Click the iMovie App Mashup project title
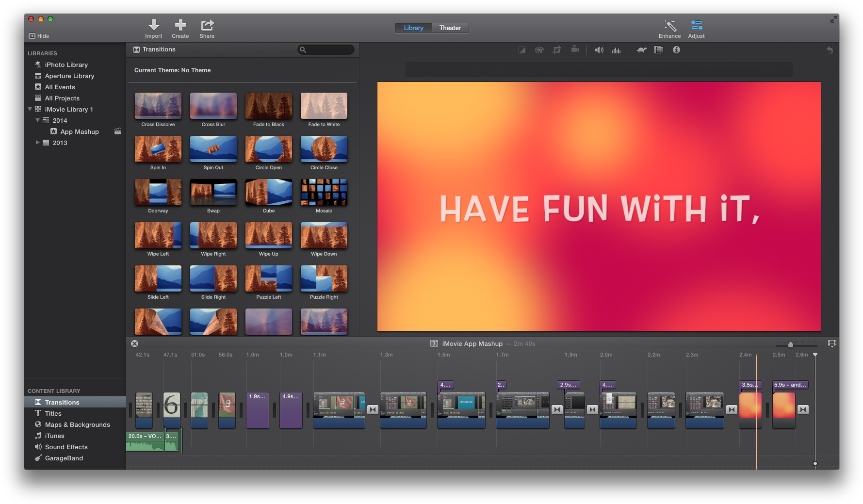Image resolution: width=863 pixels, height=504 pixels. click(x=472, y=343)
